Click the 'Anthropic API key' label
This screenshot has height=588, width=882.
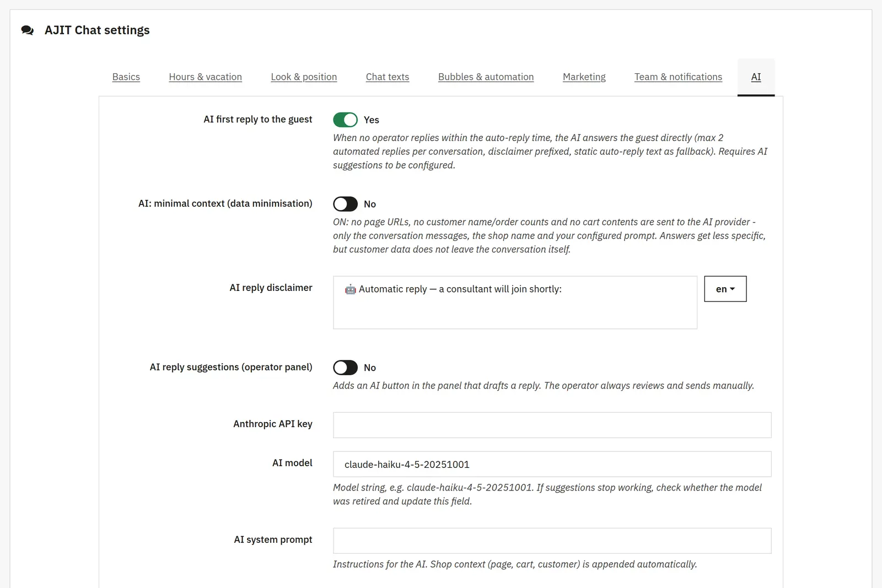[x=273, y=424]
